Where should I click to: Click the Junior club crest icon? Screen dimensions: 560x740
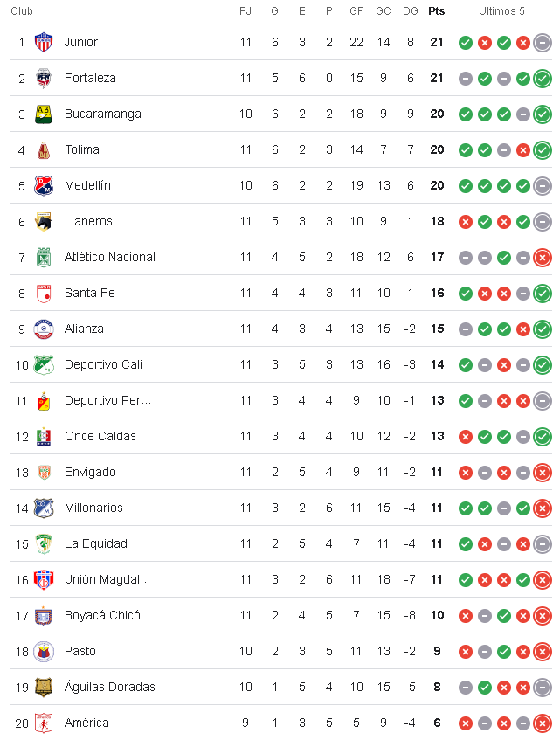point(44,42)
